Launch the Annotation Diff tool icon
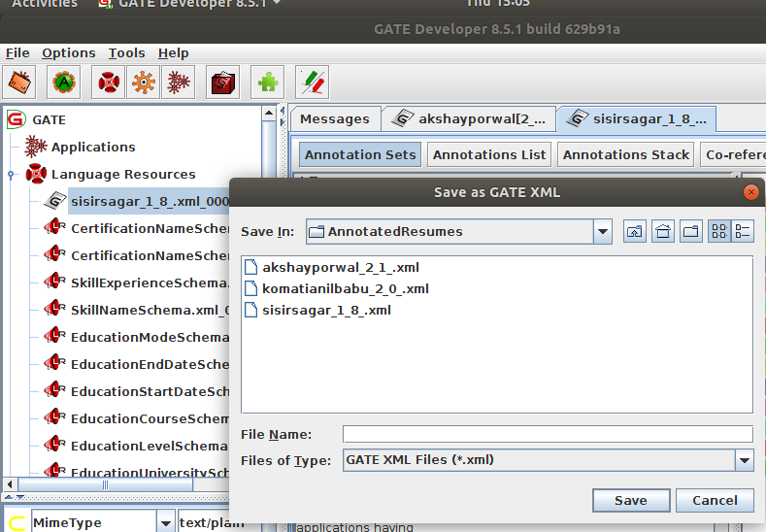The height and width of the screenshot is (532, 766). coord(311,83)
